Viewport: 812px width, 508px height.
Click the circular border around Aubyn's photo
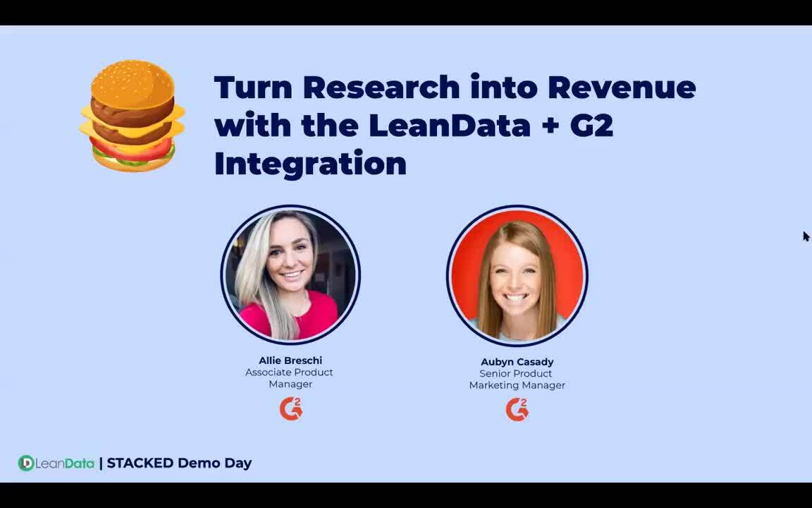(x=517, y=207)
